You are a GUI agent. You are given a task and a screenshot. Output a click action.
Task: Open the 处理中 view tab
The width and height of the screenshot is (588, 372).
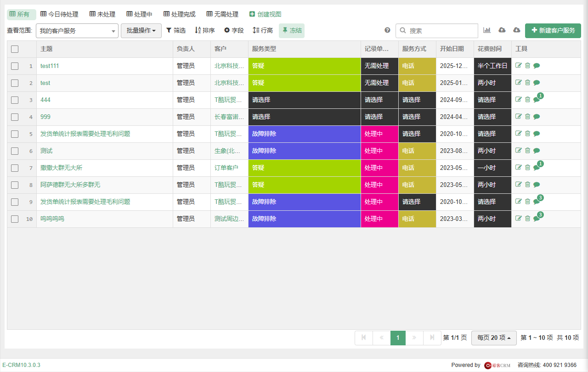[139, 14]
